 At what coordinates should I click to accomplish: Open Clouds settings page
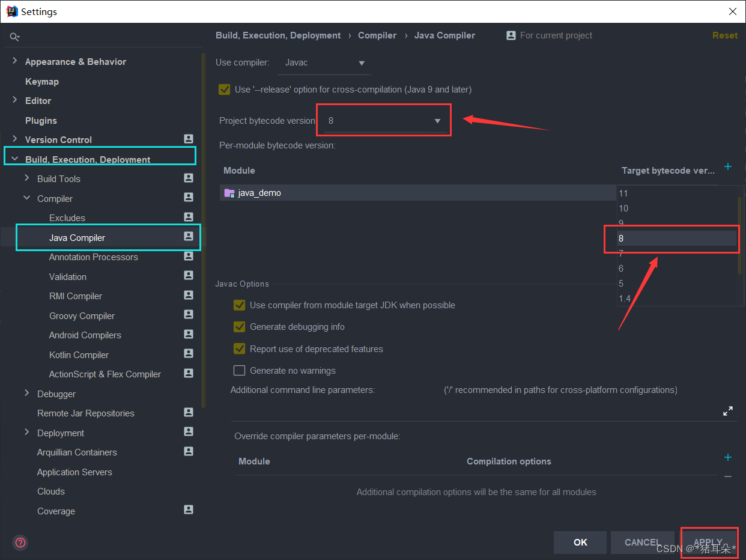click(51, 492)
